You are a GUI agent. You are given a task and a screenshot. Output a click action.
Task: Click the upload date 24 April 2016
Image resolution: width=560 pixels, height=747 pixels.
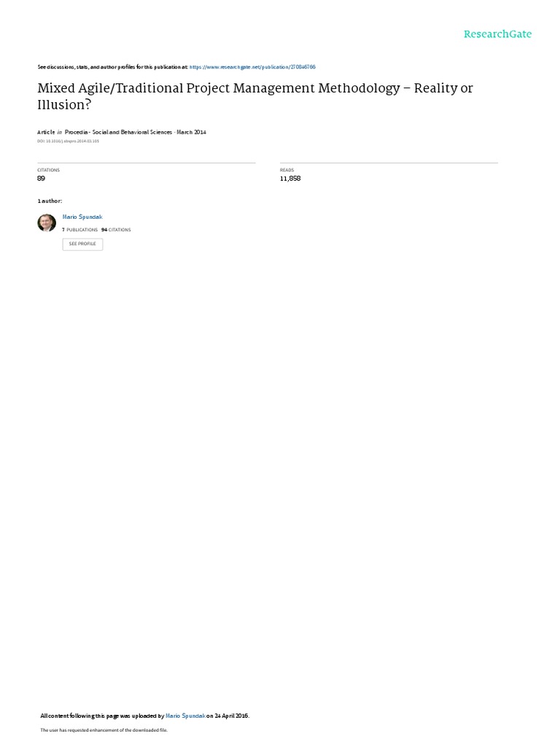231,716
